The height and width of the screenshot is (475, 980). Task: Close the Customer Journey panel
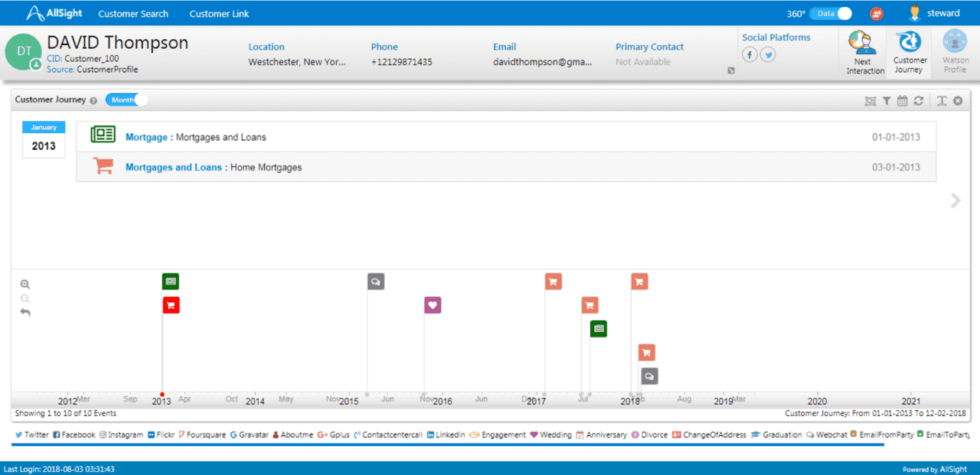[x=958, y=101]
